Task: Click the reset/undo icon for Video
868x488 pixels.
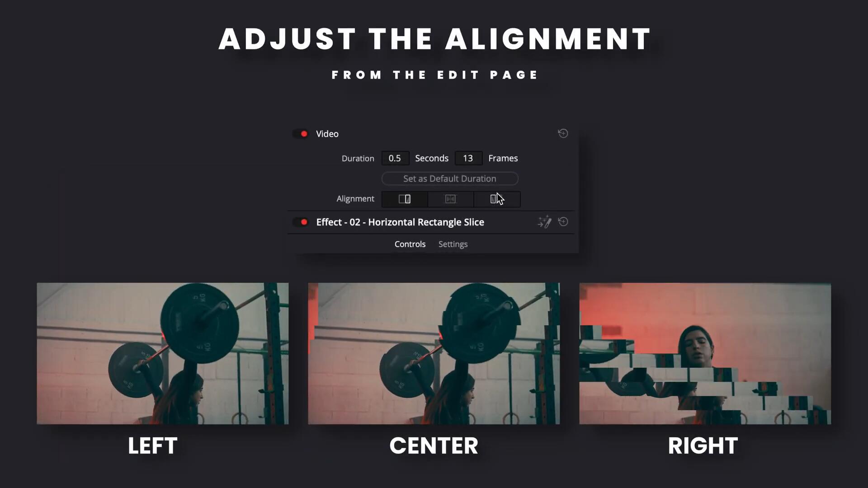Action: [563, 133]
